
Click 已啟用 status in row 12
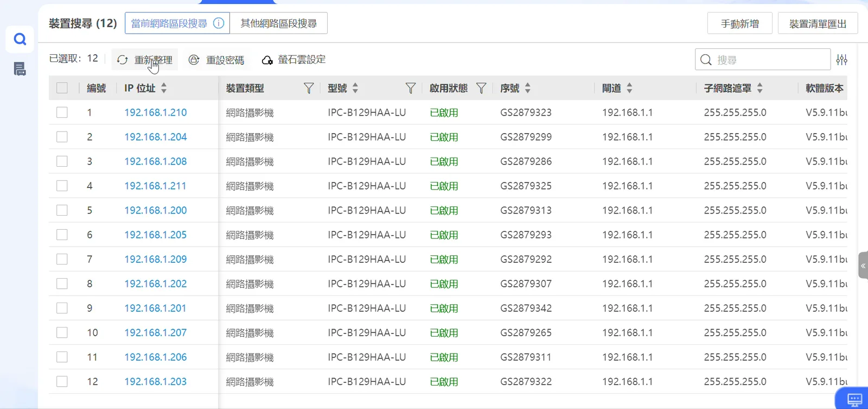[x=444, y=381]
